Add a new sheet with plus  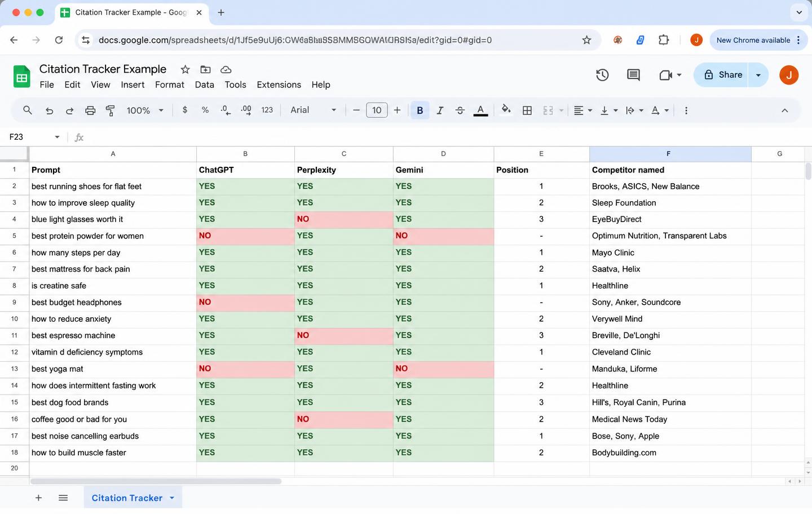tap(38, 498)
